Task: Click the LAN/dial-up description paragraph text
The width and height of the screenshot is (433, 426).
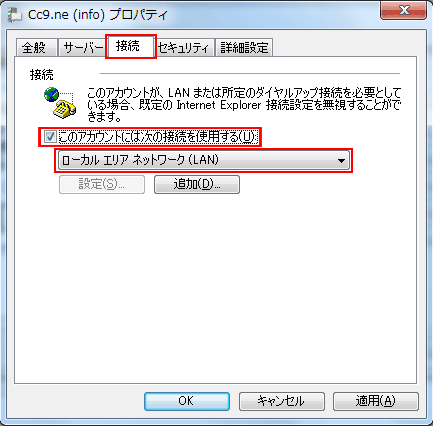Action: [x=244, y=105]
